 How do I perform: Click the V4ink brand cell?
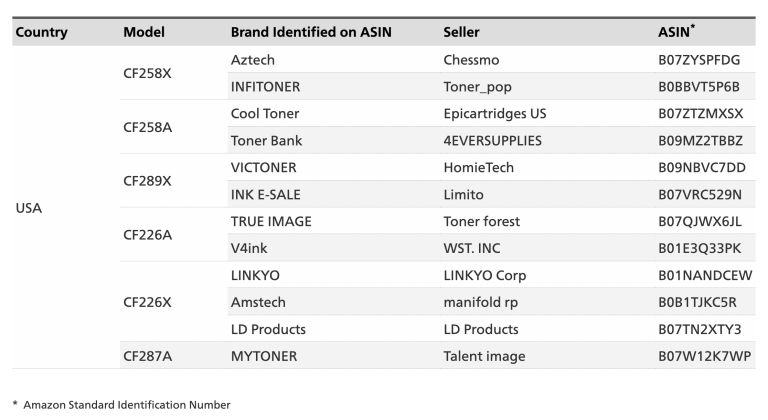250,248
